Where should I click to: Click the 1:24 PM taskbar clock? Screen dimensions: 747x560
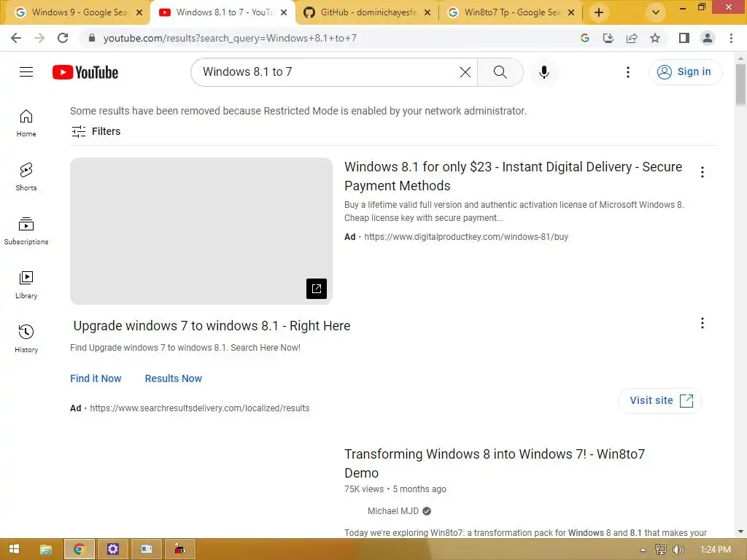click(x=716, y=550)
